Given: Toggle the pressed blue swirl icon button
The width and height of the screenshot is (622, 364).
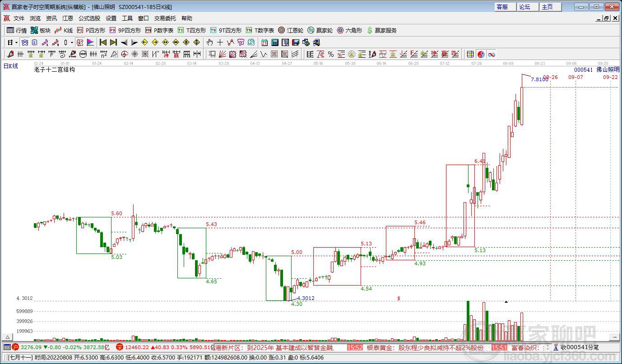Looking at the screenshot, I should (x=25, y=42).
